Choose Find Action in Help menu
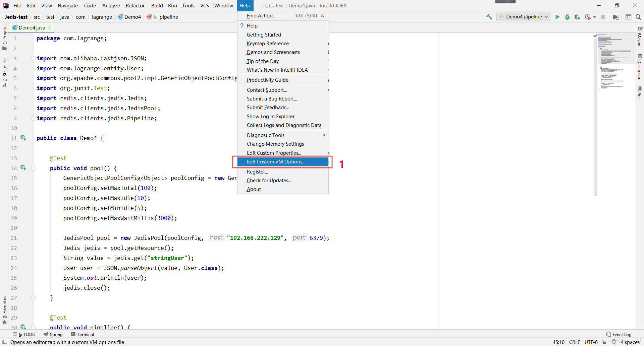The width and height of the screenshot is (644, 346). tap(283, 16)
